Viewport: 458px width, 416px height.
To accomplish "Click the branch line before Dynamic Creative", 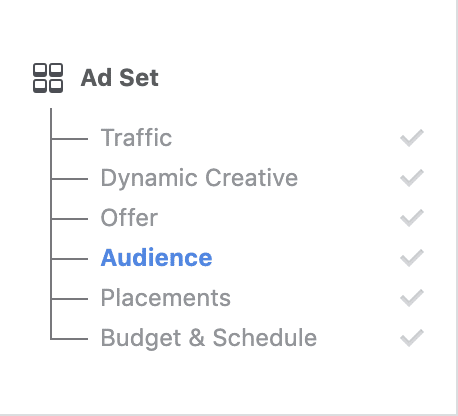I will click(x=69, y=179).
